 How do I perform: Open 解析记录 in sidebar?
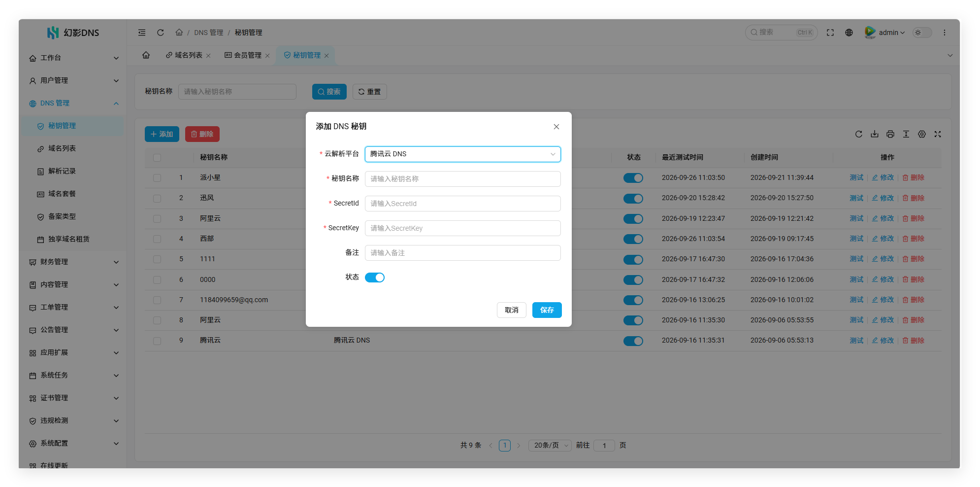(73, 171)
